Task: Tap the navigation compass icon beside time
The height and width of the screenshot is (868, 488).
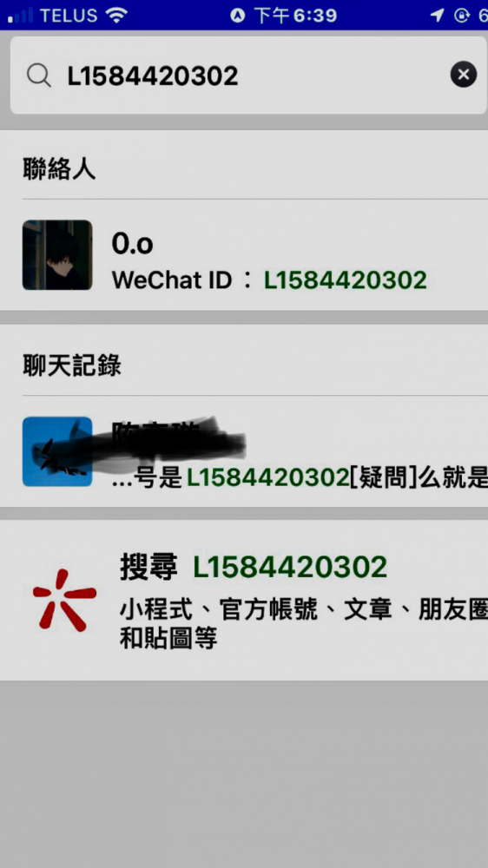Action: coord(238,16)
